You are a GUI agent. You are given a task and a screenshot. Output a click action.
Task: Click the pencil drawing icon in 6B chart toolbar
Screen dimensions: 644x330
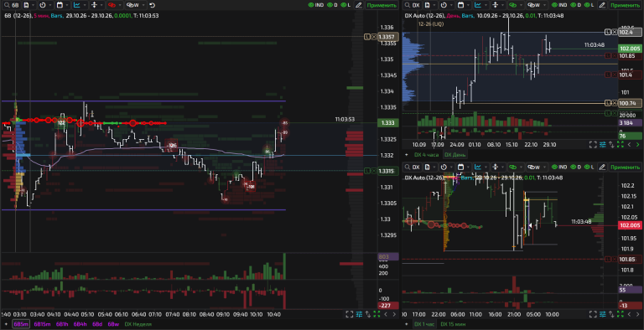pyautogui.click(x=358, y=5)
